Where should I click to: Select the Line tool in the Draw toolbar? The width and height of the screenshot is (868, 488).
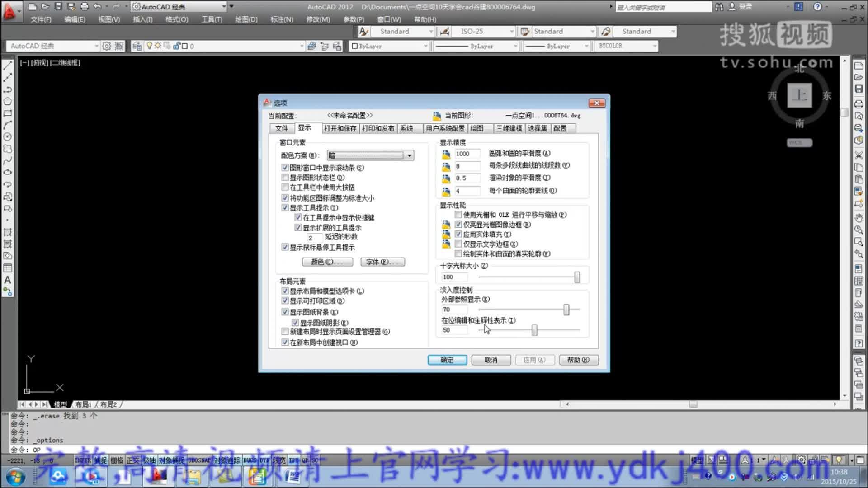(x=7, y=65)
